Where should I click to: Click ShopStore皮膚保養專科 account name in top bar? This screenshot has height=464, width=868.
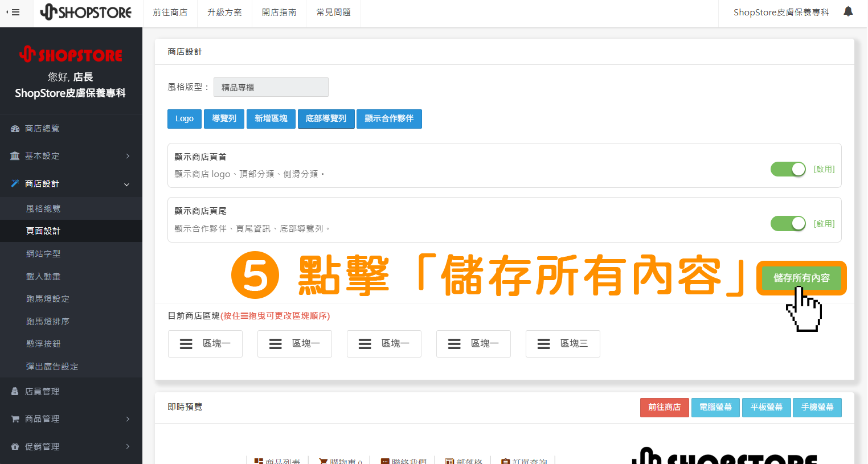point(781,13)
